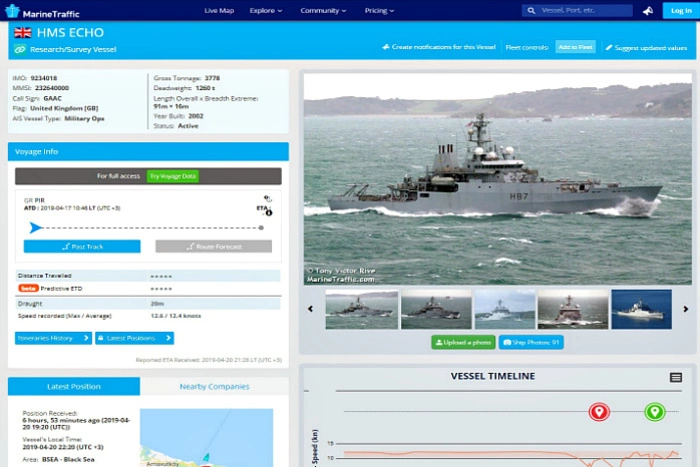The width and height of the screenshot is (700, 467).
Task: Open the Vessel Timeline chart menu
Action: 676,378
